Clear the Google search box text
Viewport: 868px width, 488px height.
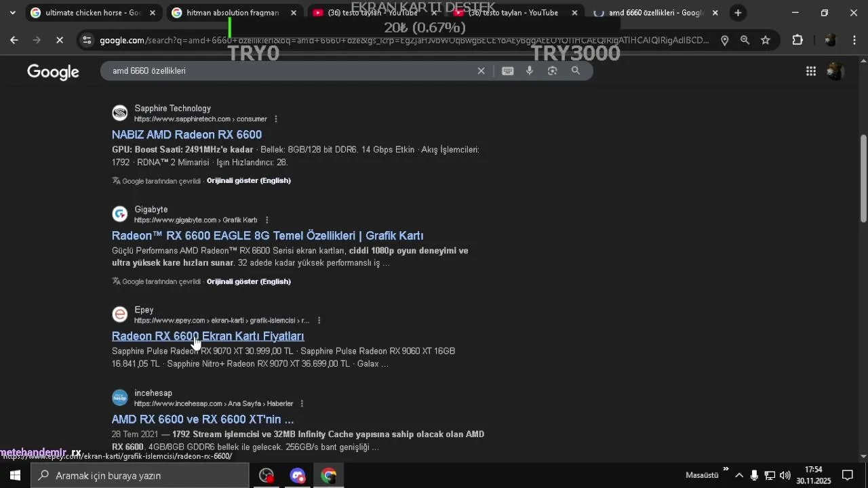click(x=481, y=70)
